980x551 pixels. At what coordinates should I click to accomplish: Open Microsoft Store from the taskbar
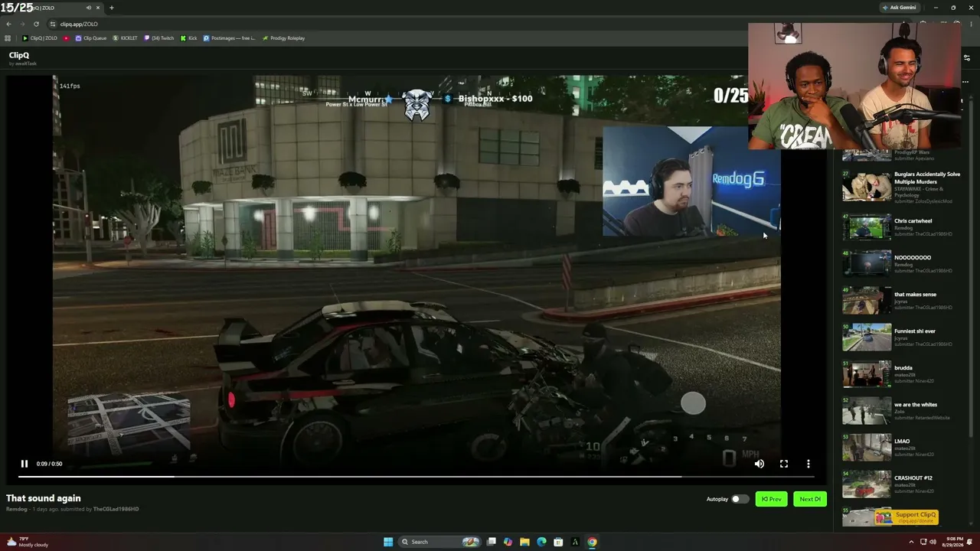tap(558, 542)
